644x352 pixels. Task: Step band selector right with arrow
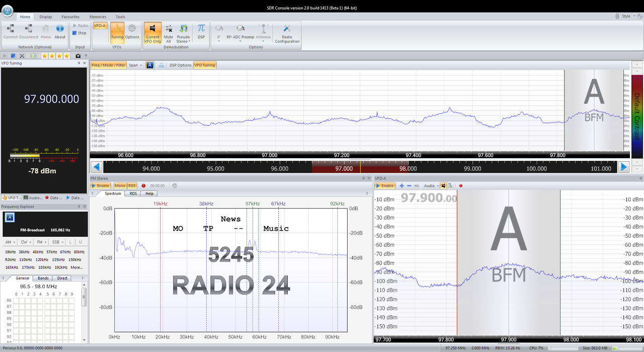pyautogui.click(x=623, y=167)
